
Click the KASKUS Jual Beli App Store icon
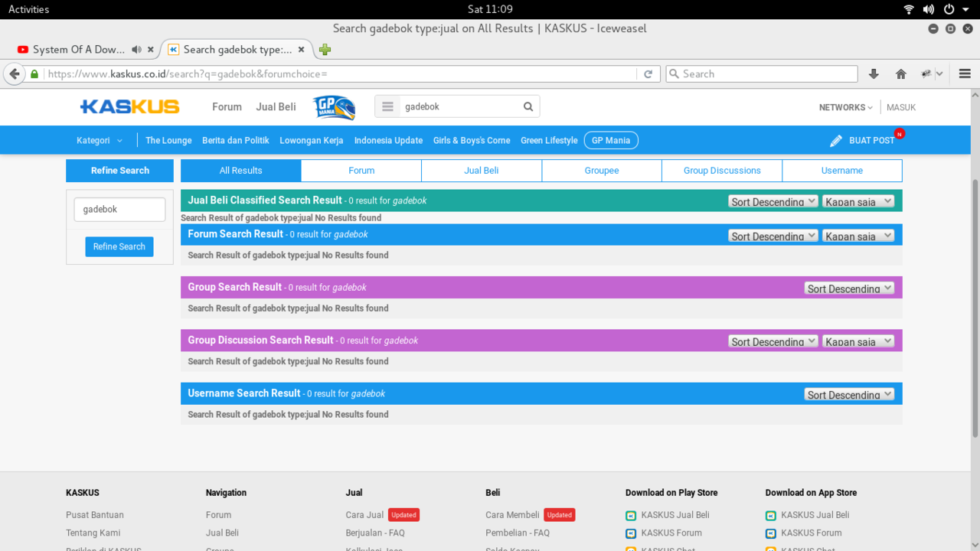click(771, 516)
